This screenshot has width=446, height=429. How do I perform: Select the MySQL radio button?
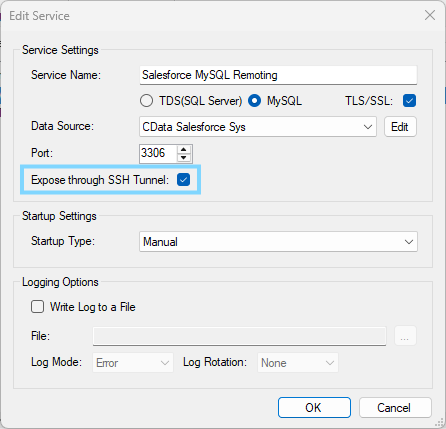tap(254, 100)
